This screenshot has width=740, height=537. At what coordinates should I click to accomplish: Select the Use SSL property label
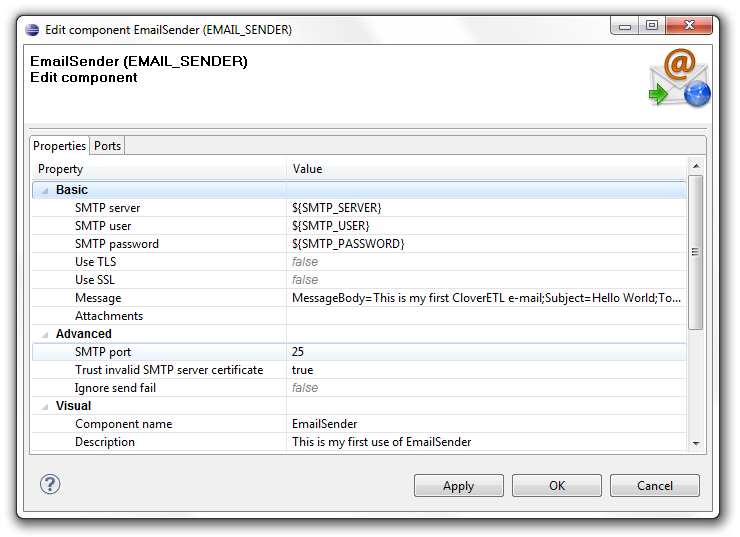coord(95,279)
